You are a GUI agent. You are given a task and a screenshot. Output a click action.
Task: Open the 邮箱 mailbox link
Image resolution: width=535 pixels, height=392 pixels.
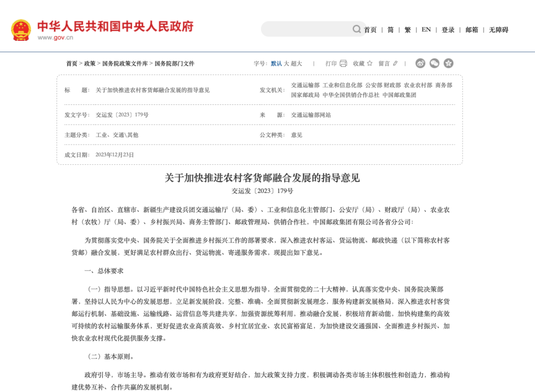pyautogui.click(x=472, y=30)
